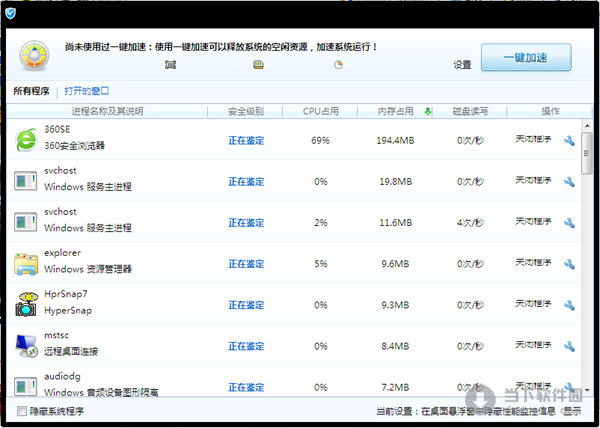
Task: Click 正在鉴定 status for mstsc
Action: click(x=246, y=346)
